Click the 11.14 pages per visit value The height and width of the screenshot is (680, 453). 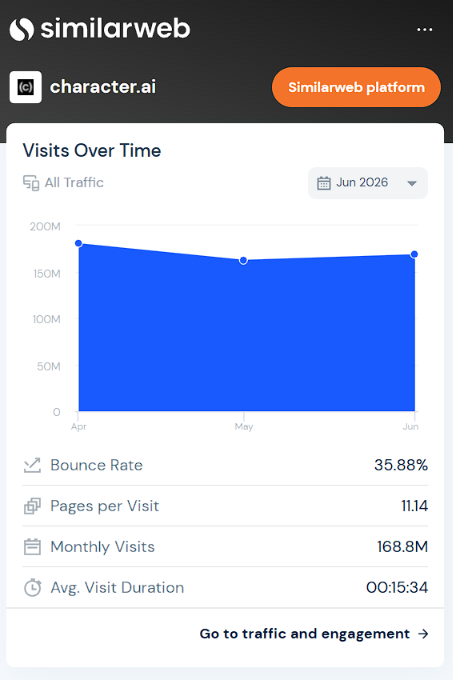(x=414, y=506)
